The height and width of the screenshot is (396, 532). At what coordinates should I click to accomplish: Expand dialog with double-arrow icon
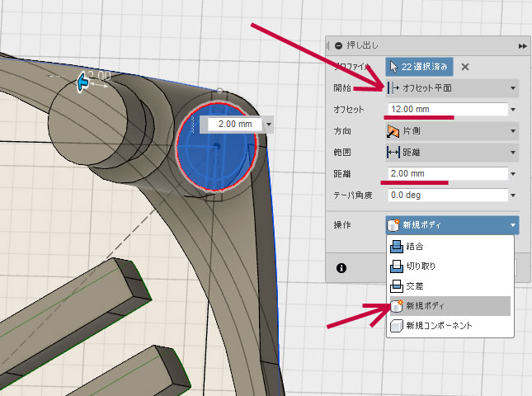pos(522,45)
